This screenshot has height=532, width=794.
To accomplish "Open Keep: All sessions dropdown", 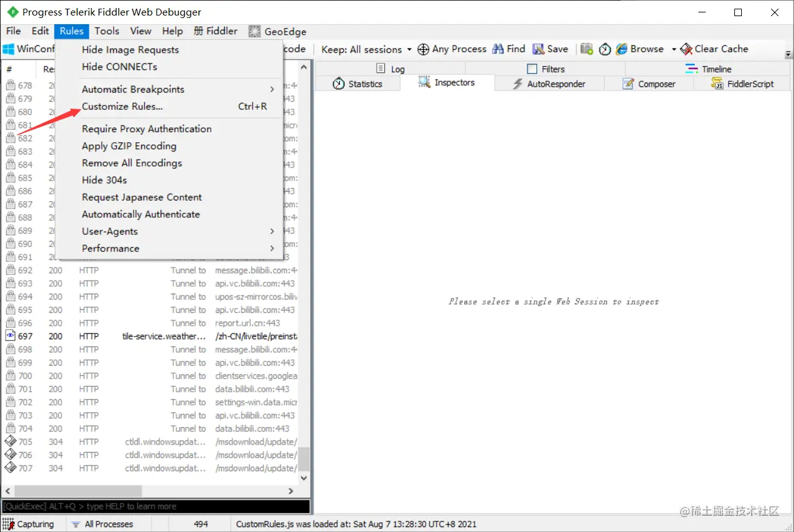I will pyautogui.click(x=367, y=49).
